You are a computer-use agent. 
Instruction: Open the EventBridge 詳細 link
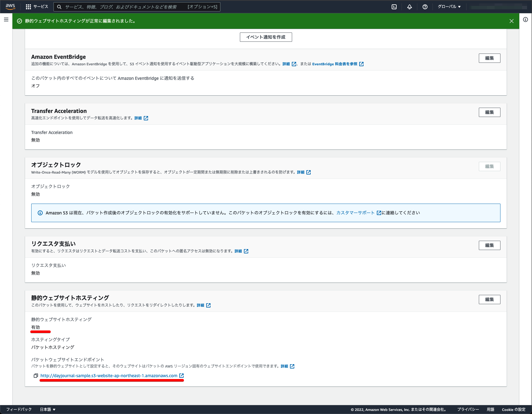tap(286, 64)
